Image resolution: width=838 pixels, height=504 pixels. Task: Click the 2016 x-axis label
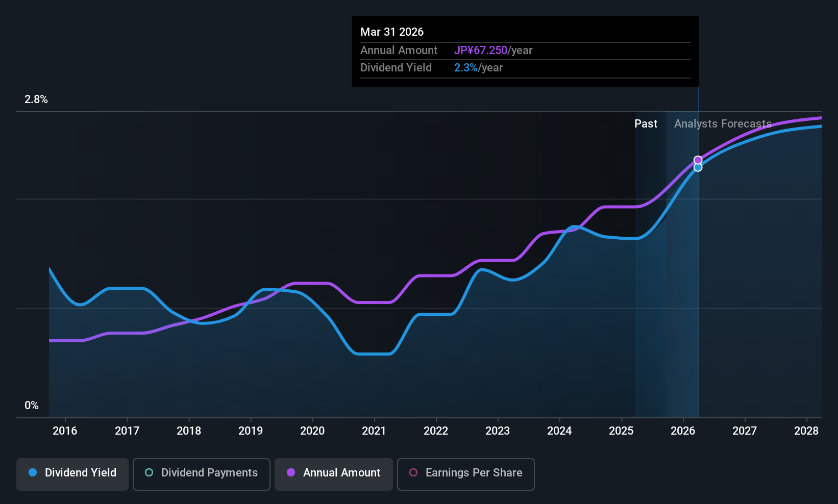65,431
